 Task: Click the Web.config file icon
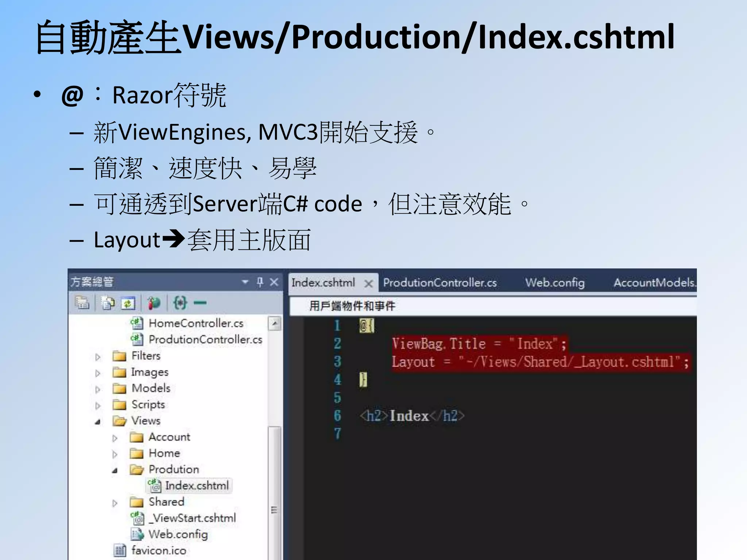click(x=138, y=534)
